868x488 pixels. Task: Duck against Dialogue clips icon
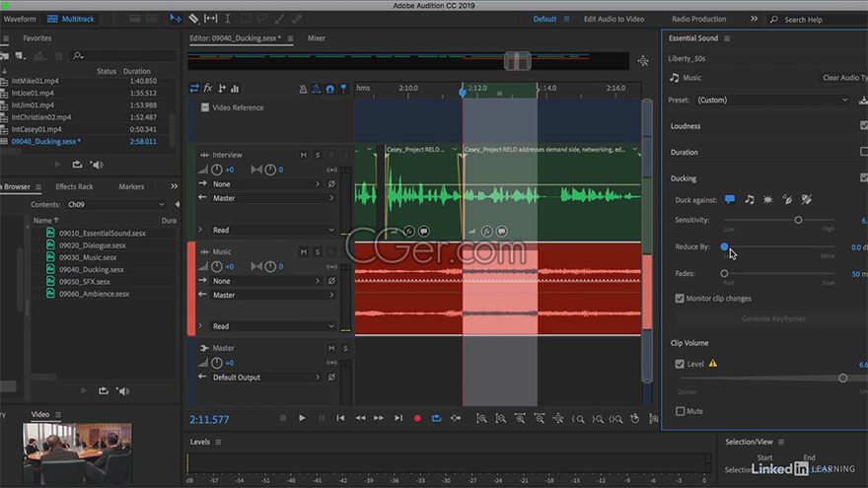point(730,200)
